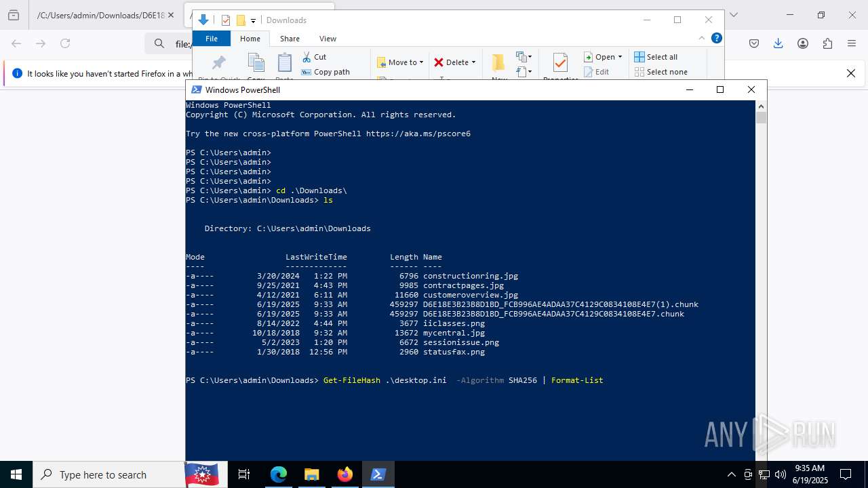Open File Explorer from the taskbar
868x488 pixels.
tap(311, 474)
